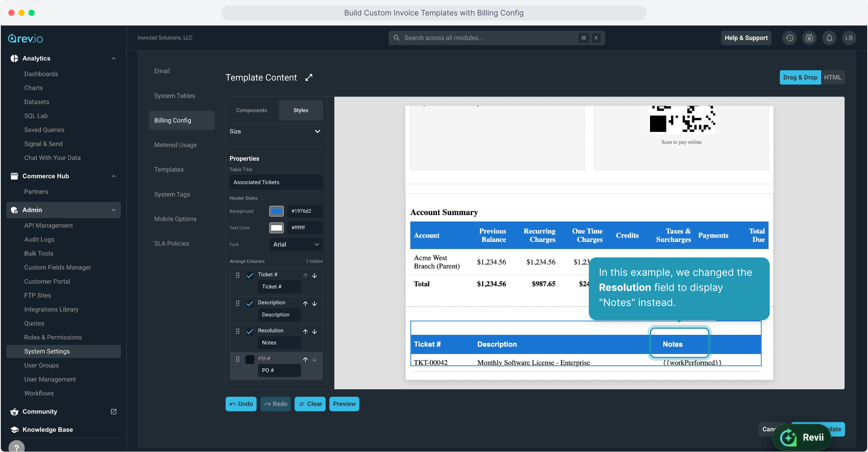The width and height of the screenshot is (868, 452).
Task: Open Metered Usage settings
Action: click(175, 145)
